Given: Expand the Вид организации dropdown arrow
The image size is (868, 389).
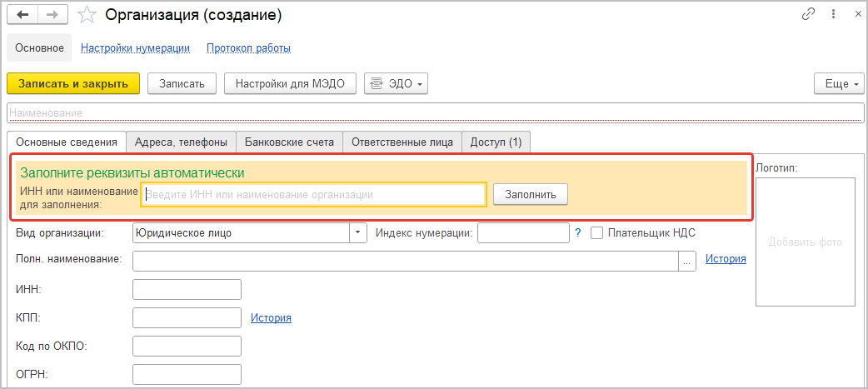Looking at the screenshot, I should [x=358, y=233].
